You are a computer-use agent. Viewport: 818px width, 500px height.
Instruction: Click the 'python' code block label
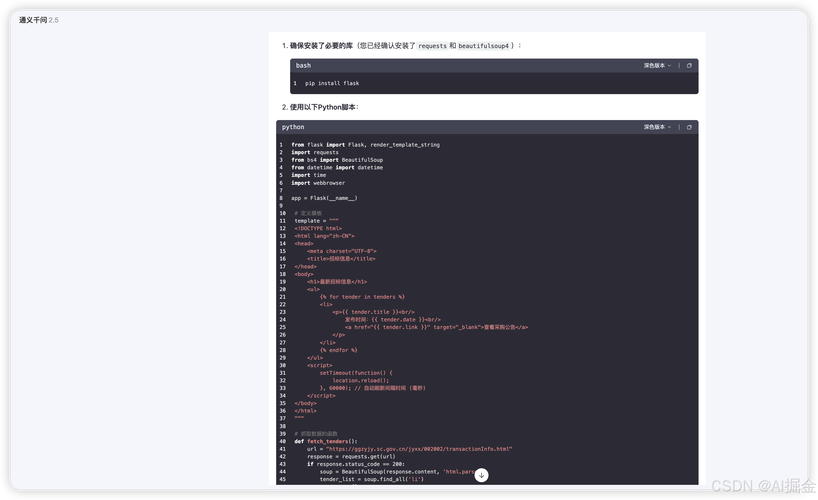tap(293, 127)
